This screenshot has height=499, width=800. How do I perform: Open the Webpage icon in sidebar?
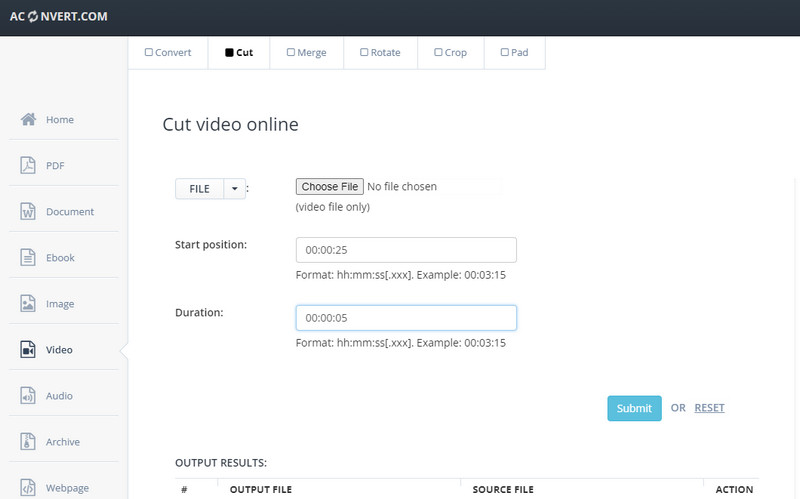[28, 488]
